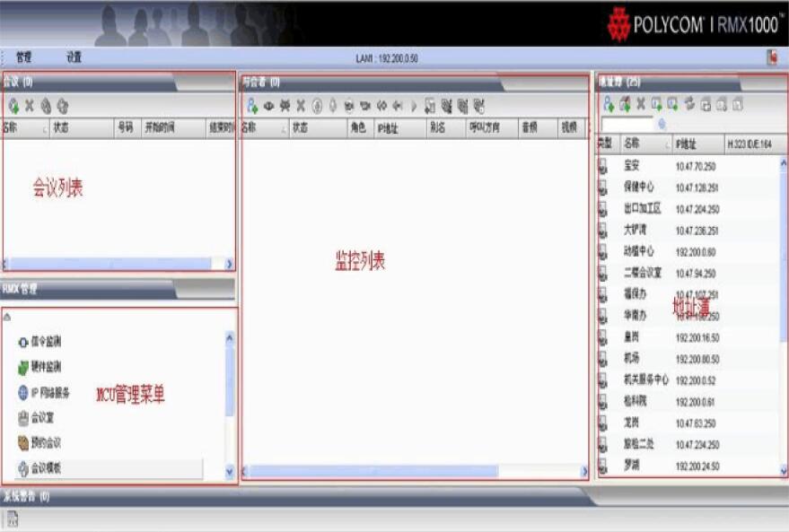Image resolution: width=789 pixels, height=532 pixels.
Task: Click the delete X icon in 地址簿 toolbar
Action: click(x=639, y=103)
